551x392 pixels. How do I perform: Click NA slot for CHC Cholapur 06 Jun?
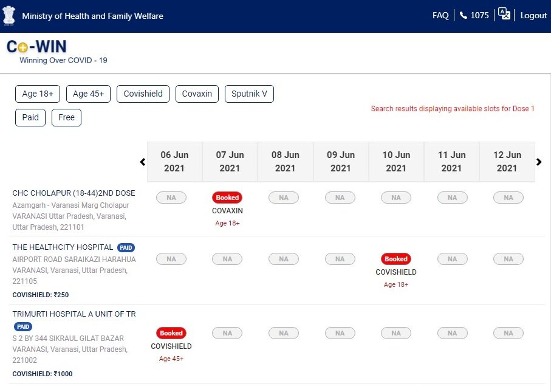click(x=171, y=198)
